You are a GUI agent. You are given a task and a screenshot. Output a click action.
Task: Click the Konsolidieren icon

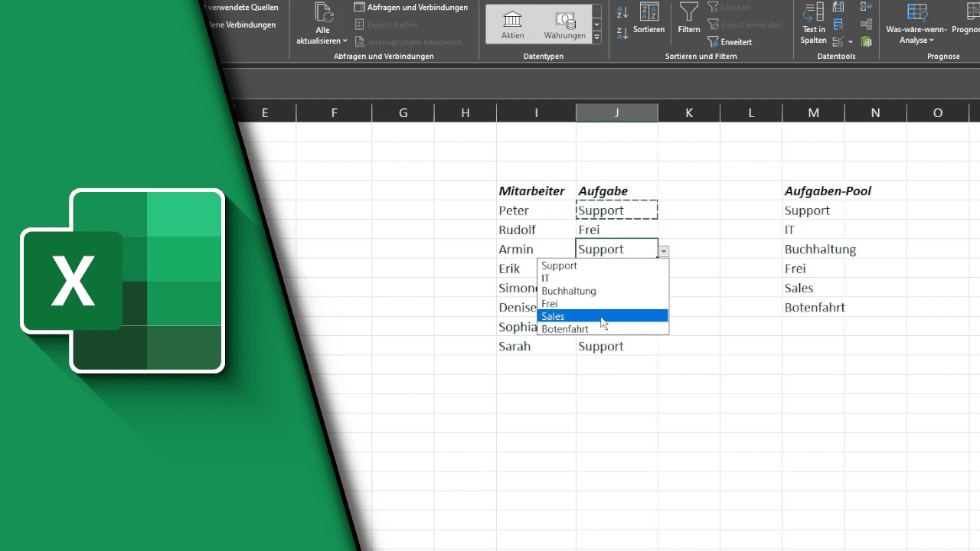(867, 7)
